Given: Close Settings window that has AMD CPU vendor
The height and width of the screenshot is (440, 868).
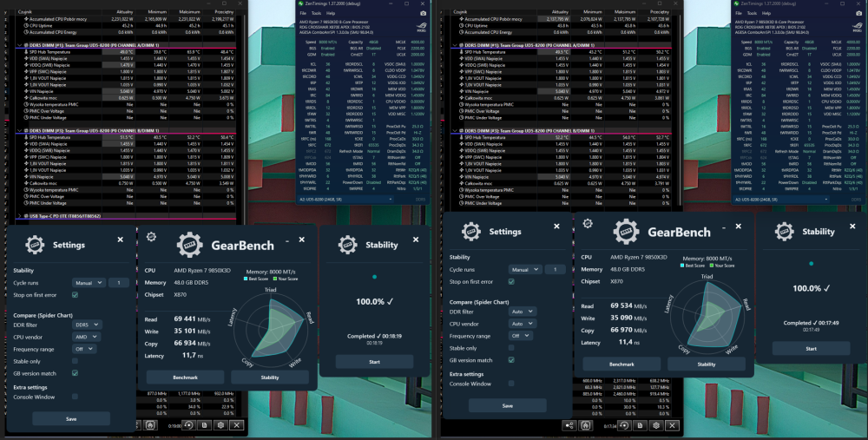Looking at the screenshot, I should [120, 240].
